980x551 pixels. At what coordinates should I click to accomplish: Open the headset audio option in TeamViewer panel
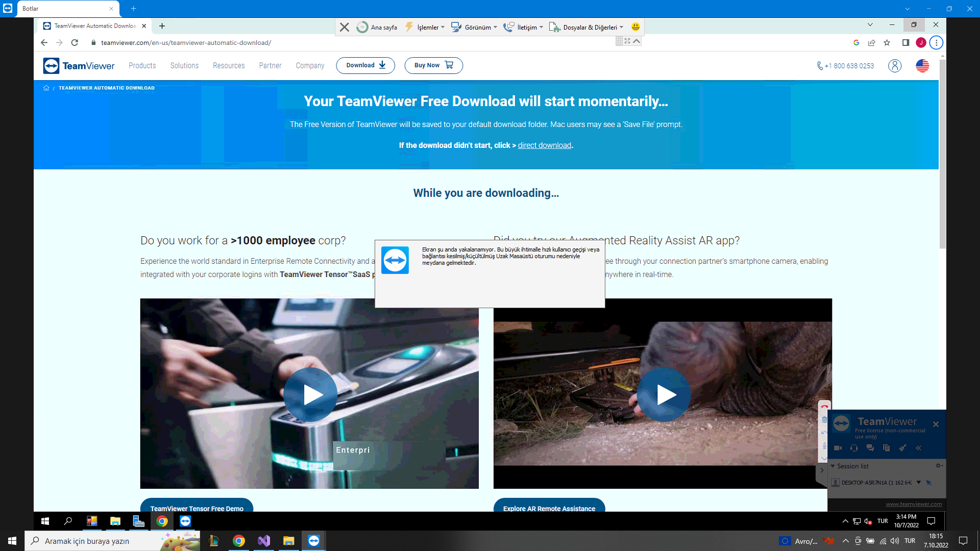(x=854, y=448)
